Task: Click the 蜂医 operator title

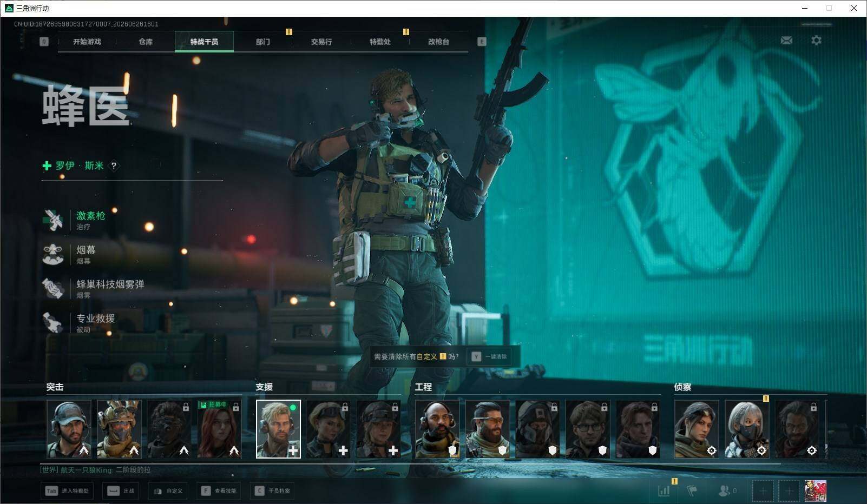Action: [86, 106]
